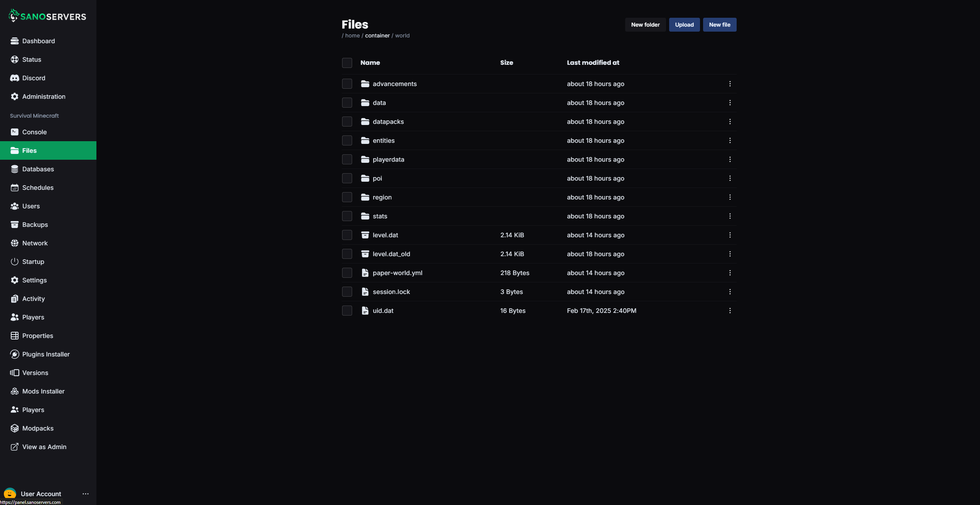This screenshot has height=505, width=980.
Task: Click the New folder button
Action: click(645, 24)
